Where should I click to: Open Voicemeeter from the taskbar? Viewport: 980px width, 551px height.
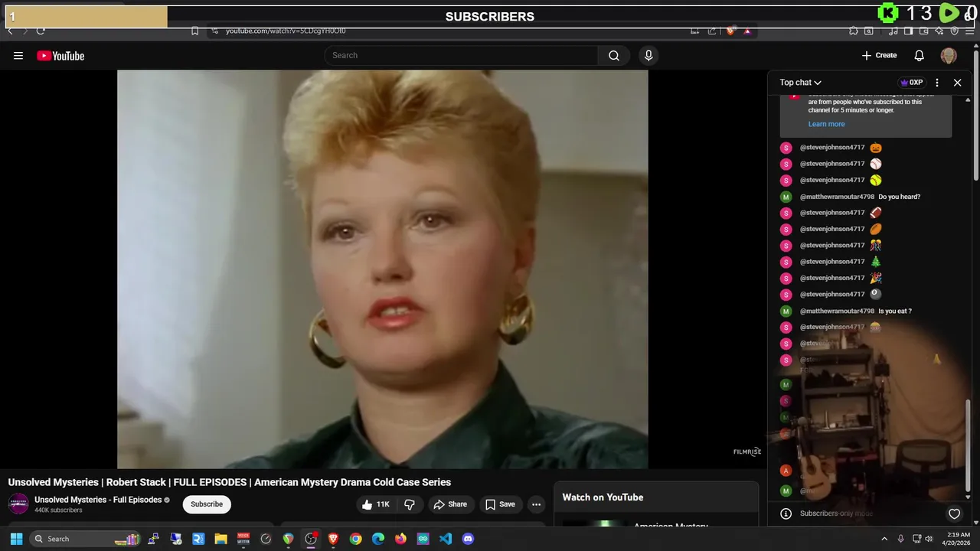pos(243,539)
